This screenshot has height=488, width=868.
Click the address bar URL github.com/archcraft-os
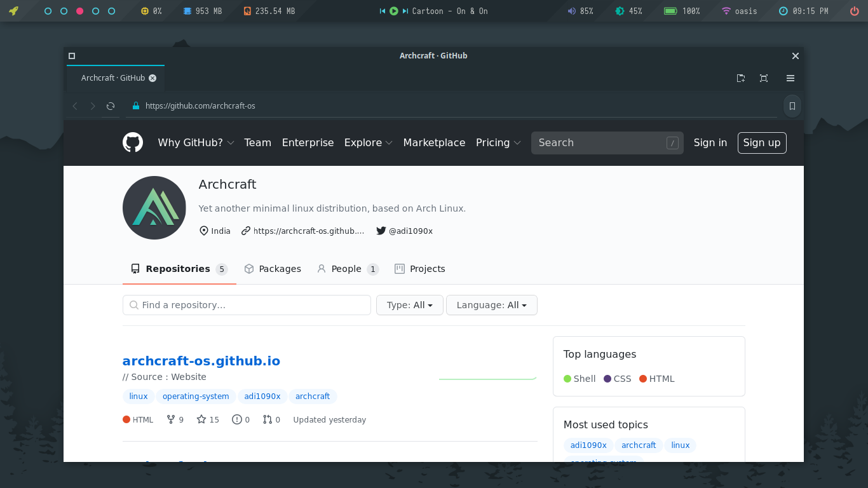(200, 105)
